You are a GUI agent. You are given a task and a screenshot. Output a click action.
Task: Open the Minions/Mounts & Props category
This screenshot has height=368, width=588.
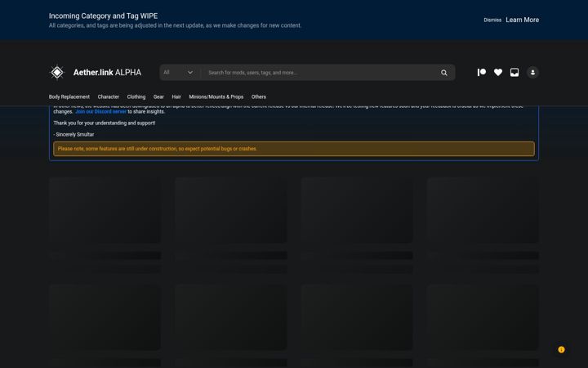tap(216, 96)
